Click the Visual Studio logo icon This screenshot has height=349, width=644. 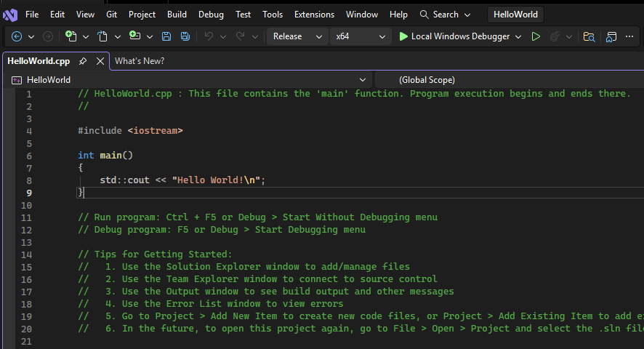coord(10,15)
